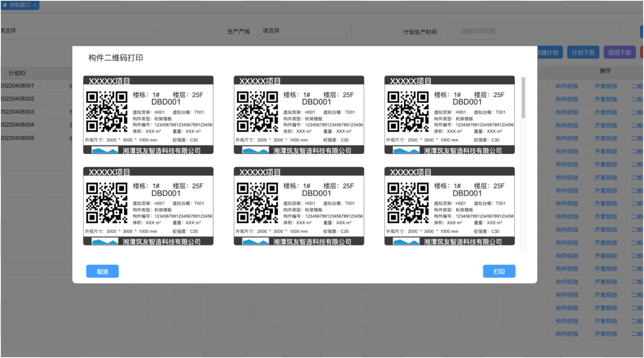Open 构件明细 for plan 20220408005

click(567, 138)
